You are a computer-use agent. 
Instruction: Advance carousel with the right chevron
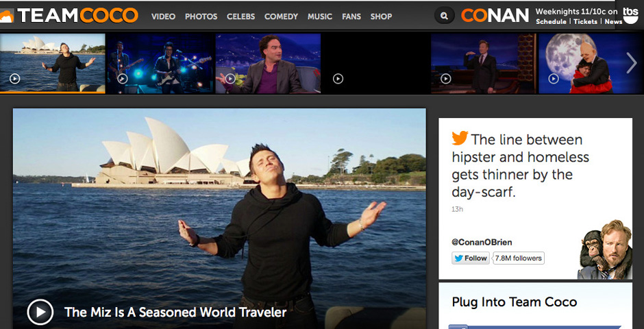(x=631, y=63)
